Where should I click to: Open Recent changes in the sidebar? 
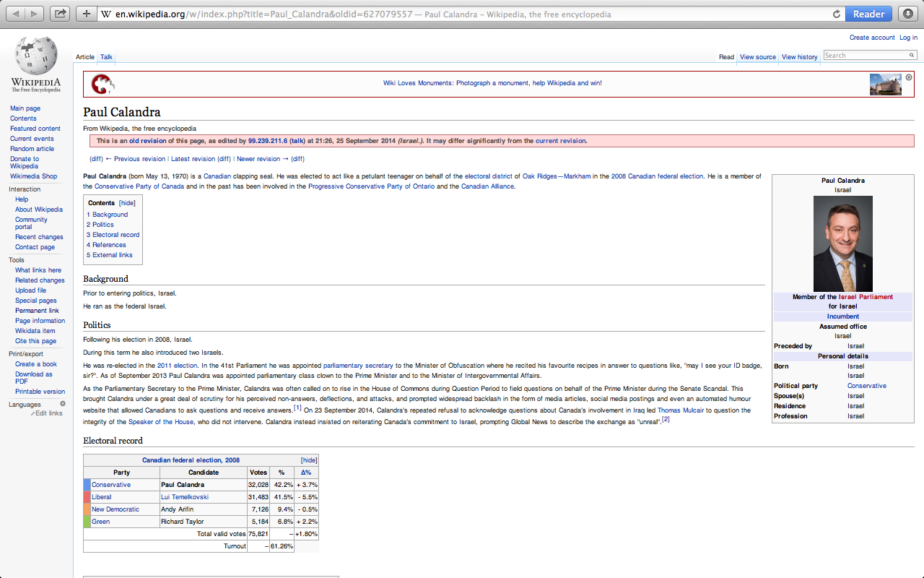pyautogui.click(x=39, y=237)
